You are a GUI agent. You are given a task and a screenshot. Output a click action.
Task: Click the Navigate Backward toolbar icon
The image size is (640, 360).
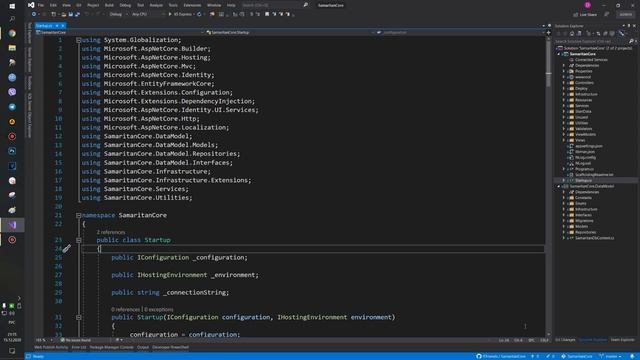[x=34, y=14]
